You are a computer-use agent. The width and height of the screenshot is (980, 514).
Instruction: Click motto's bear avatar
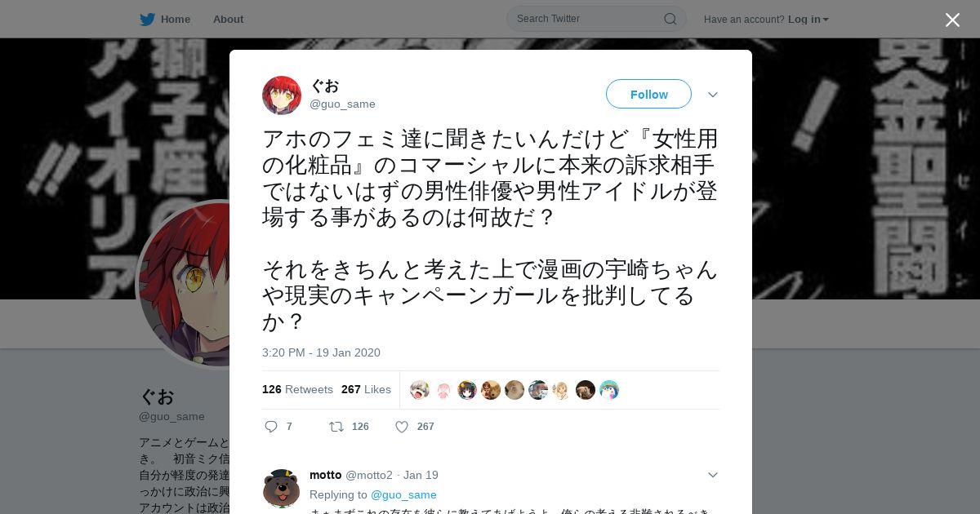click(x=281, y=489)
